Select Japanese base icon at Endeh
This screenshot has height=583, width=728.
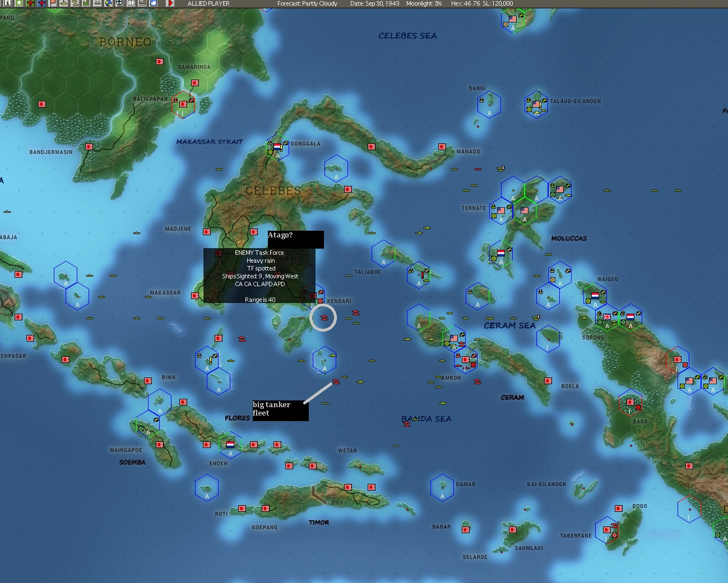207,445
